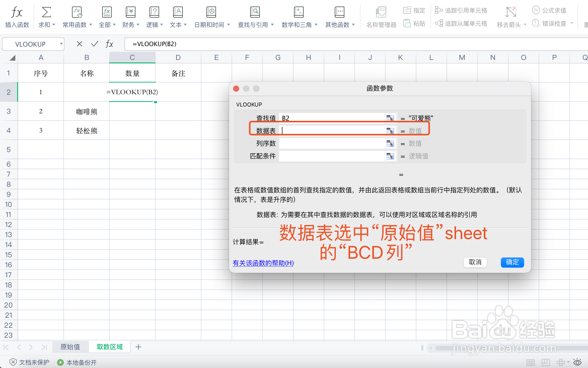Image resolution: width=588 pixels, height=368 pixels.
Task: Toggle the eye protection mode icon
Action: pyautogui.click(x=577, y=362)
